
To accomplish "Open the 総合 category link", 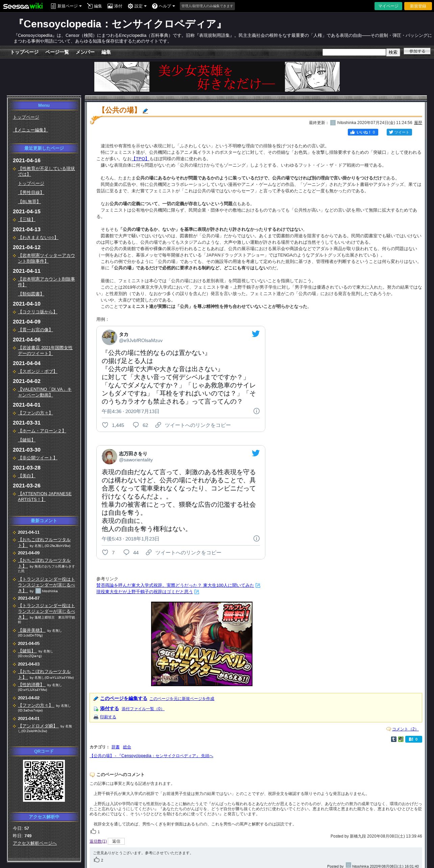I will (127, 747).
